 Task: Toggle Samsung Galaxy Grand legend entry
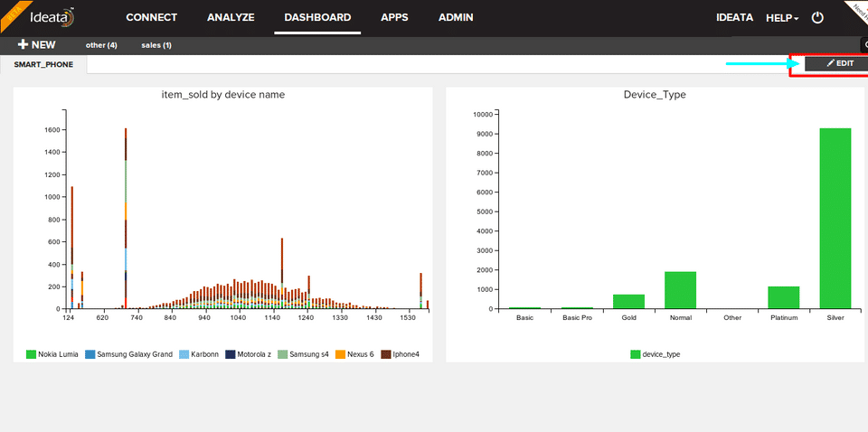(134, 354)
